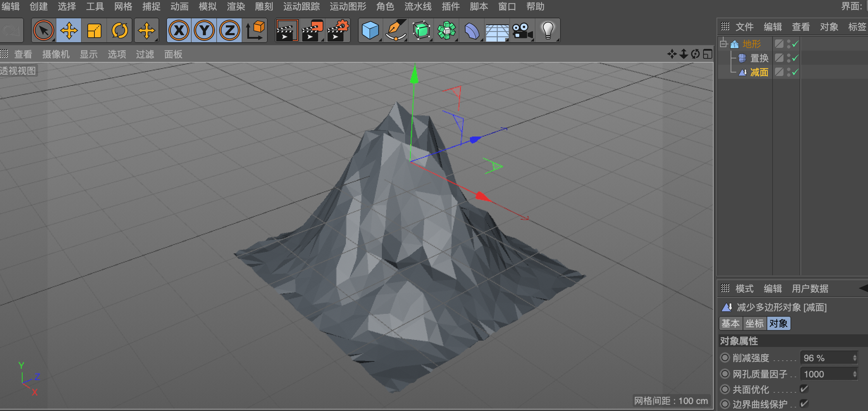The height and width of the screenshot is (411, 868).
Task: Toggle 边界曲线保护 checkbox
Action: pos(804,404)
